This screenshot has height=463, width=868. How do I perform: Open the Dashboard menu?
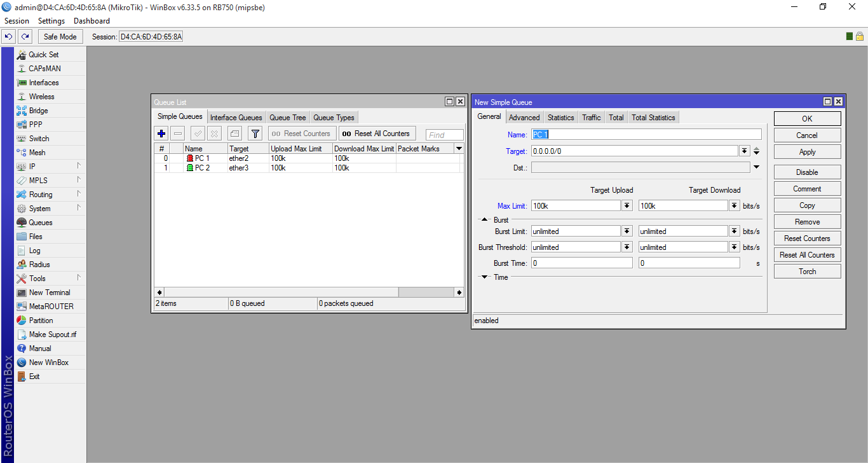92,21
